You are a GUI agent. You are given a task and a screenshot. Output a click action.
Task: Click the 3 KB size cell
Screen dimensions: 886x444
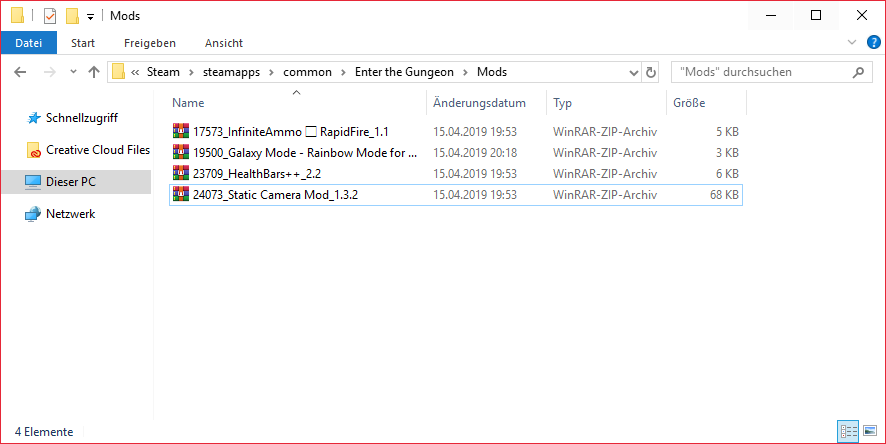[727, 153]
